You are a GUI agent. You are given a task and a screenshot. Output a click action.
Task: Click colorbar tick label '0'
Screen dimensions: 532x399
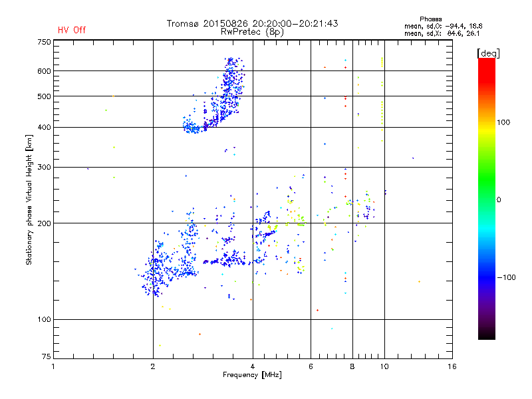pyautogui.click(x=499, y=200)
